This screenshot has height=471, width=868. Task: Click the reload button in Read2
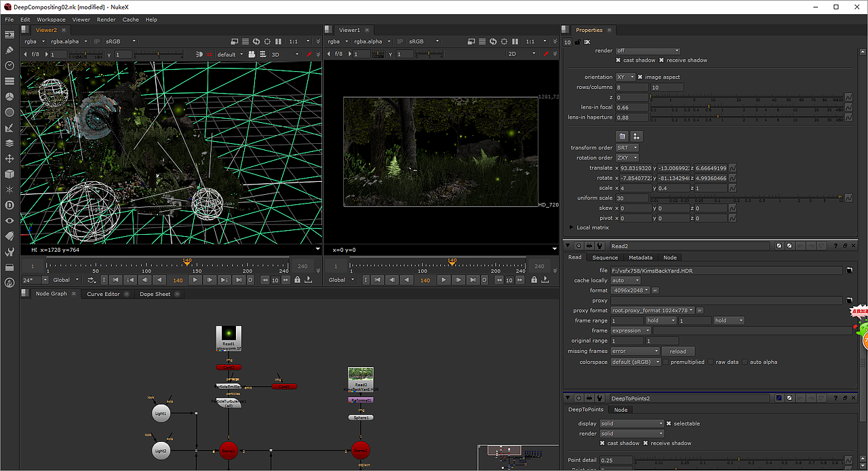(x=678, y=351)
